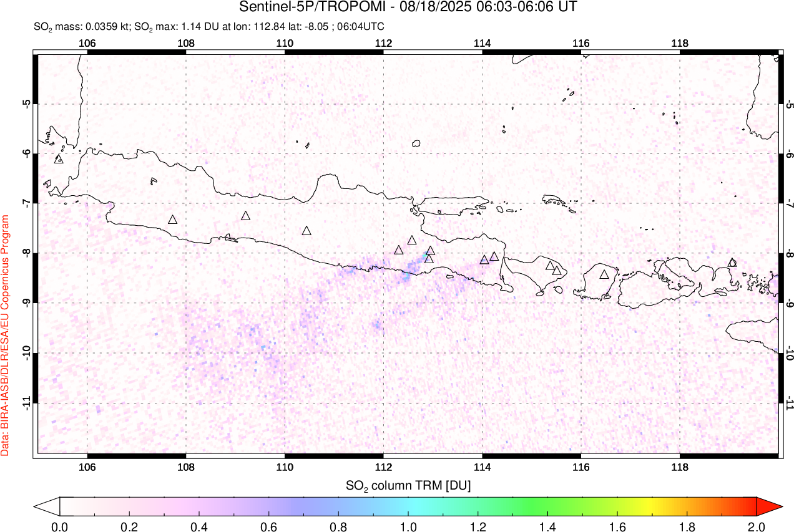Click the cyan region of the colorbar at 1.0

[x=408, y=506]
